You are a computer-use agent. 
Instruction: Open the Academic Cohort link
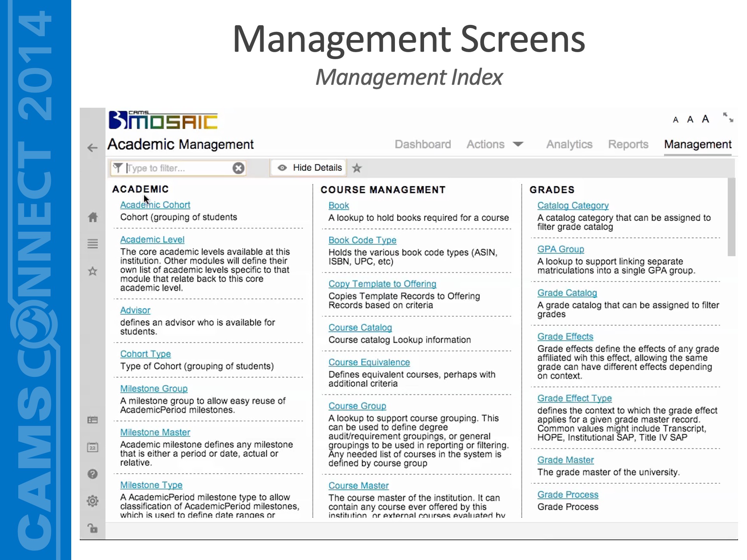click(155, 205)
